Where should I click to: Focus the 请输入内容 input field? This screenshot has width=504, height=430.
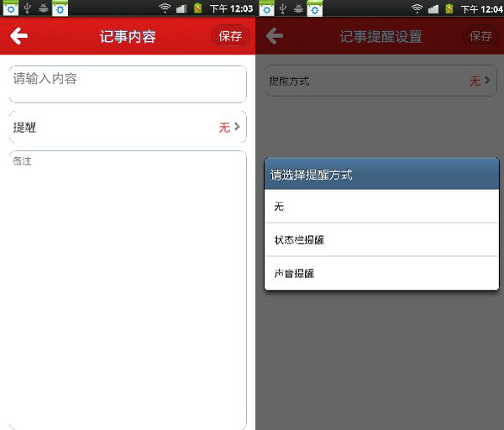[128, 84]
